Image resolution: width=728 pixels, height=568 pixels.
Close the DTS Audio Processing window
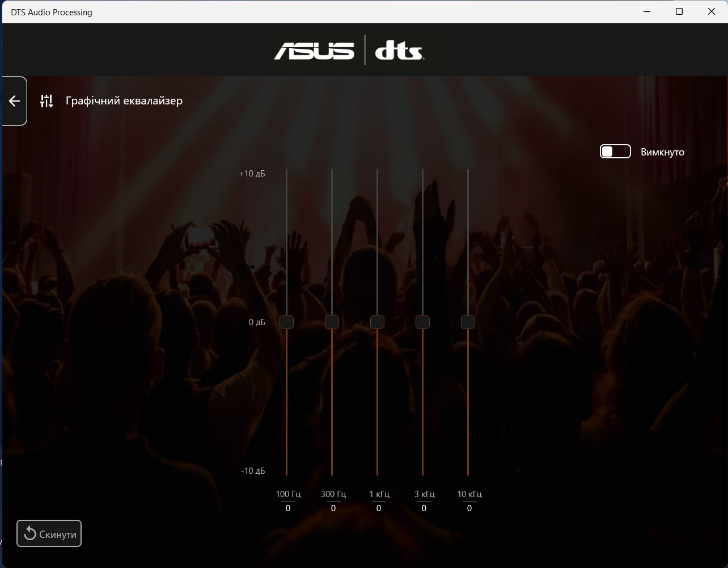pos(712,11)
